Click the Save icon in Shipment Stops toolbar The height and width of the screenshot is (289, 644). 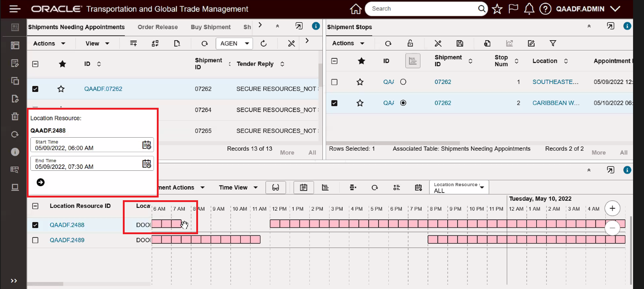coord(460,43)
